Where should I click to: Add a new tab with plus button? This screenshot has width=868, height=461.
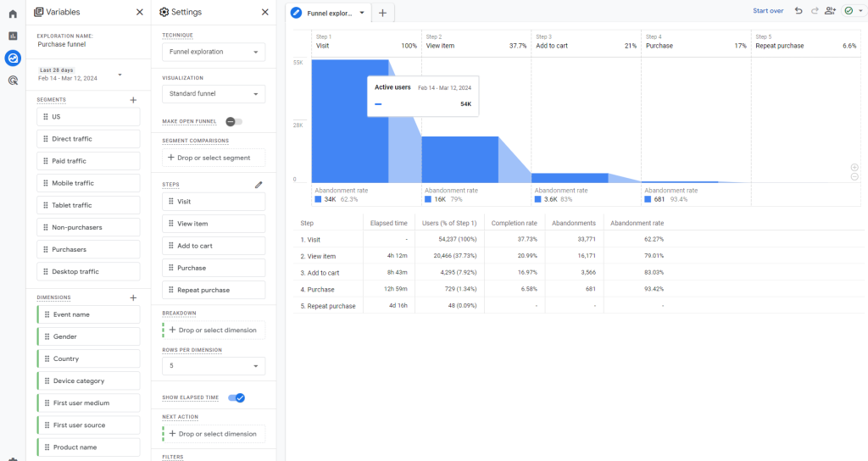[382, 13]
